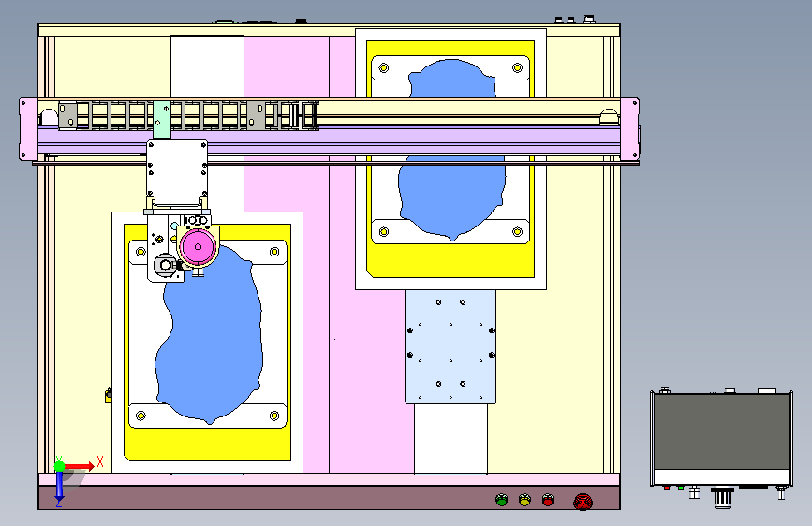Select bottom yellow area of left tray
Screen dimensions: 812x526
[207, 445]
